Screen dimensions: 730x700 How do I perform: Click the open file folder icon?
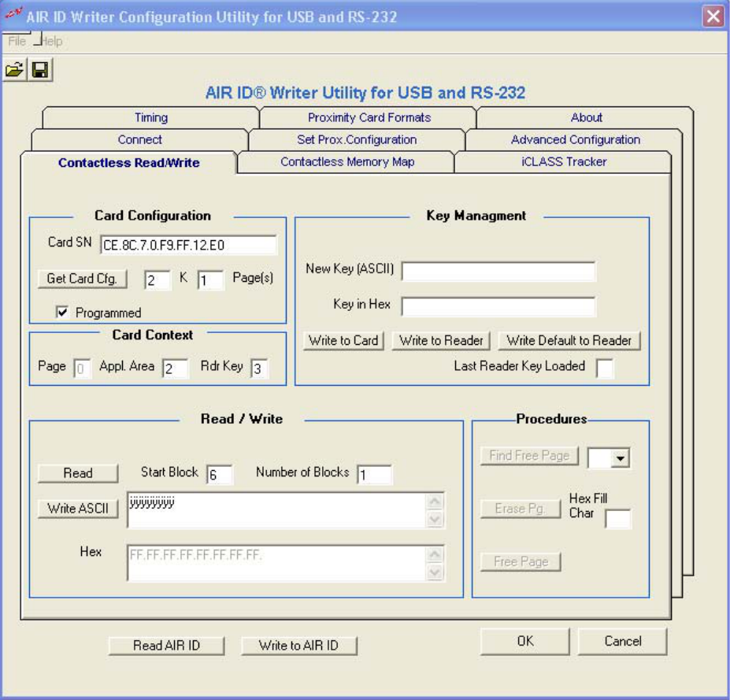coord(14,70)
